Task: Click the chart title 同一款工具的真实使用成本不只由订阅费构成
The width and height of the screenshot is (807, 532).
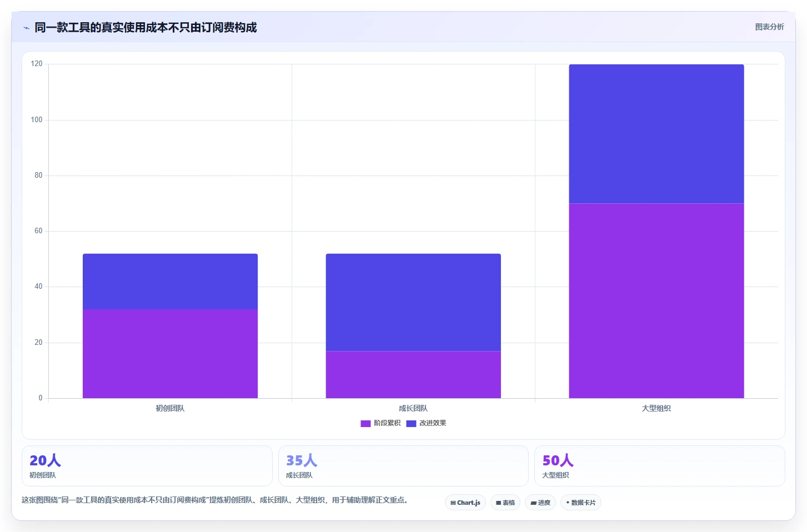Action: 146,27
